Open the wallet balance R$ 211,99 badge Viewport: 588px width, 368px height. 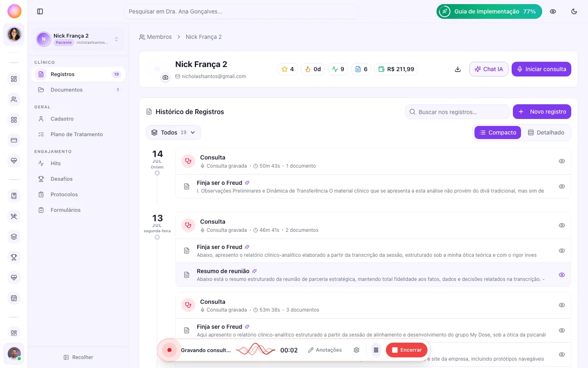[x=396, y=69]
